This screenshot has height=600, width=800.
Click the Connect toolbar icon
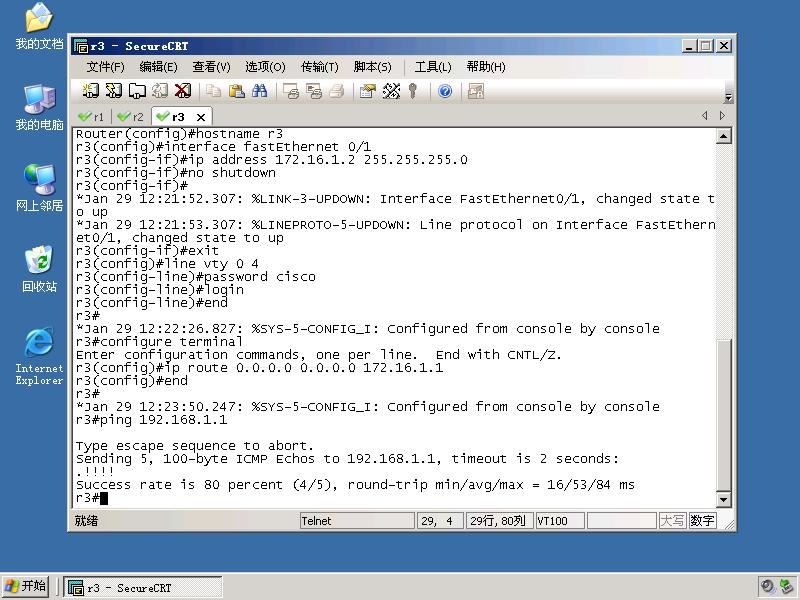(x=91, y=91)
